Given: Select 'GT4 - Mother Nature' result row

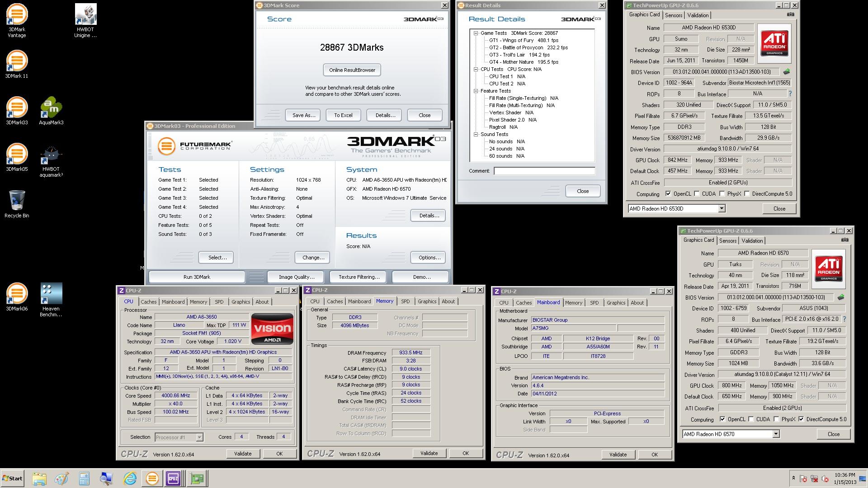Looking at the screenshot, I should pos(524,62).
